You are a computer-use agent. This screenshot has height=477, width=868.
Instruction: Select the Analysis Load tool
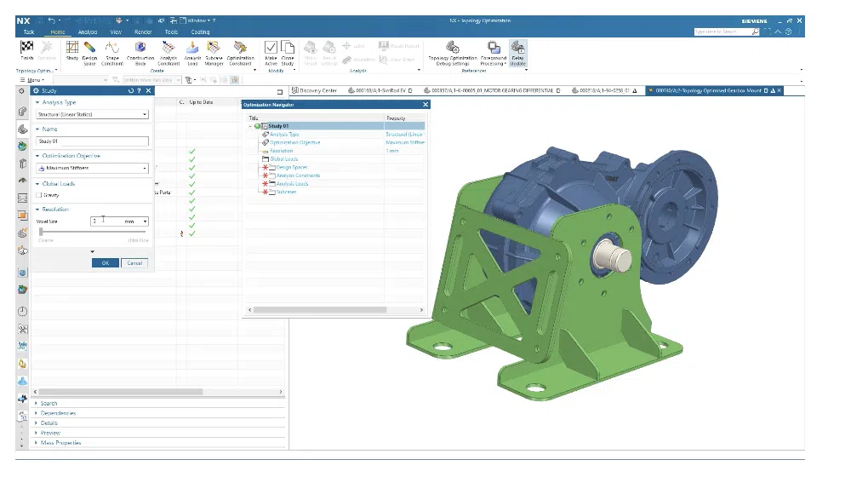(x=192, y=48)
